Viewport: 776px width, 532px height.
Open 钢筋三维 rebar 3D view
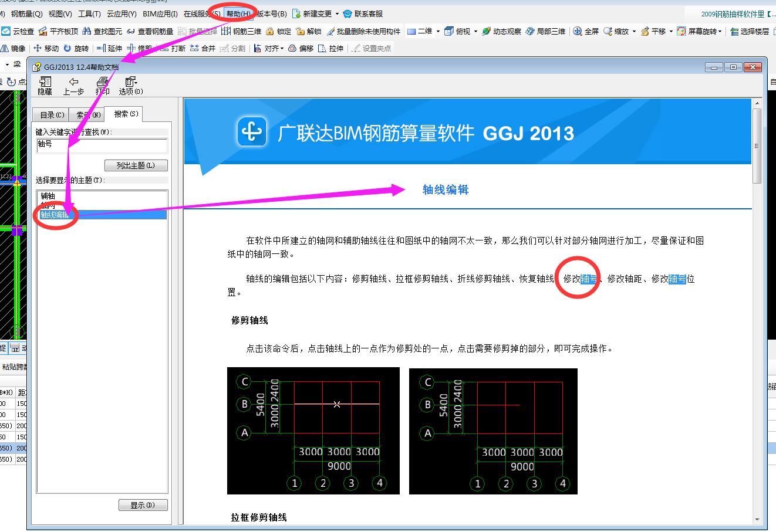pyautogui.click(x=241, y=31)
